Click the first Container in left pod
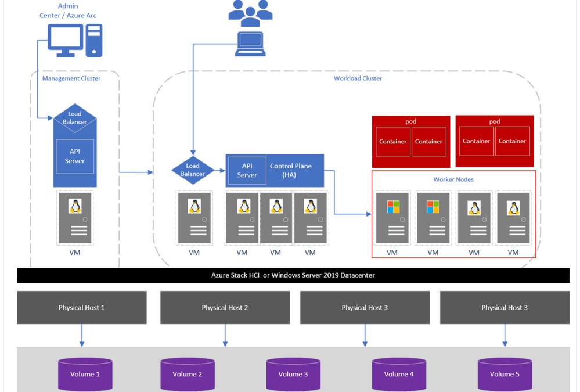The width and height of the screenshot is (580, 392). [393, 141]
